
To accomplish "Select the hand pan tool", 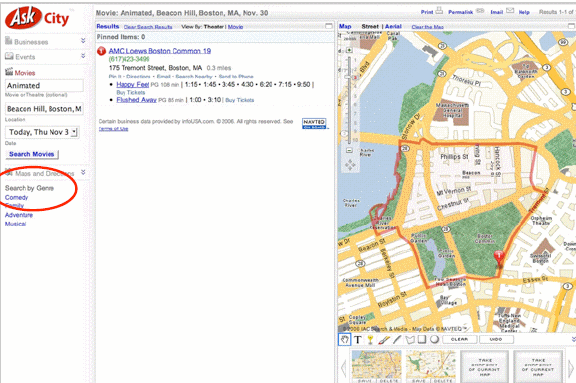I will 344,340.
